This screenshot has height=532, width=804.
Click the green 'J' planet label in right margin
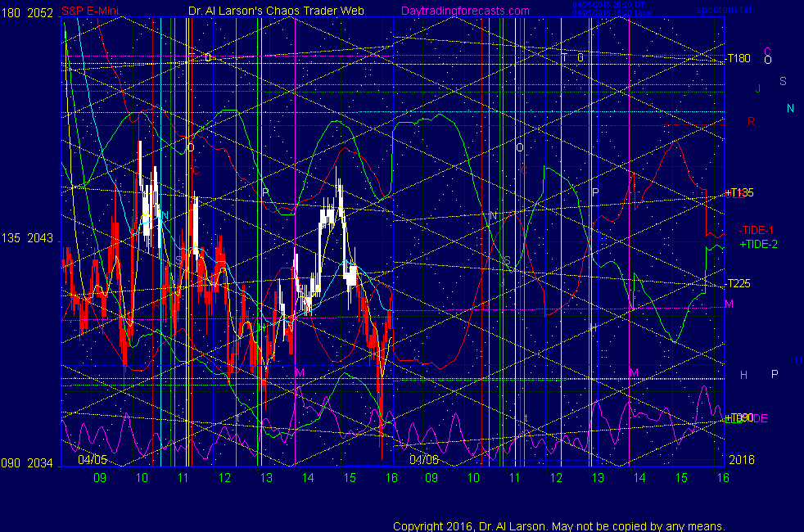coord(758,89)
